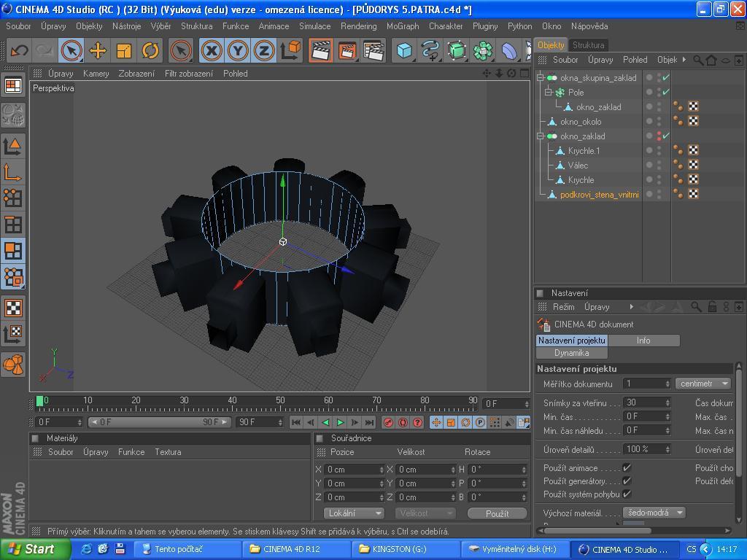
Task: Toggle Z axis lock
Action: (x=264, y=50)
